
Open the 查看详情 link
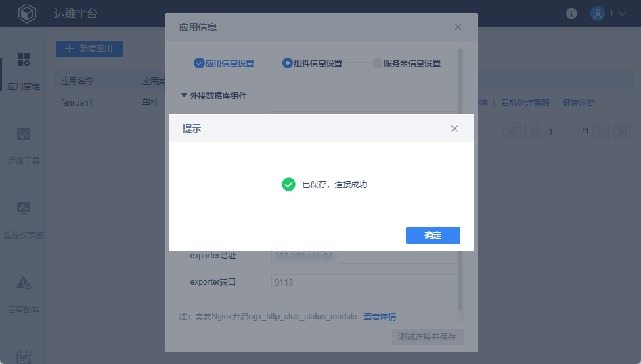pos(380,317)
